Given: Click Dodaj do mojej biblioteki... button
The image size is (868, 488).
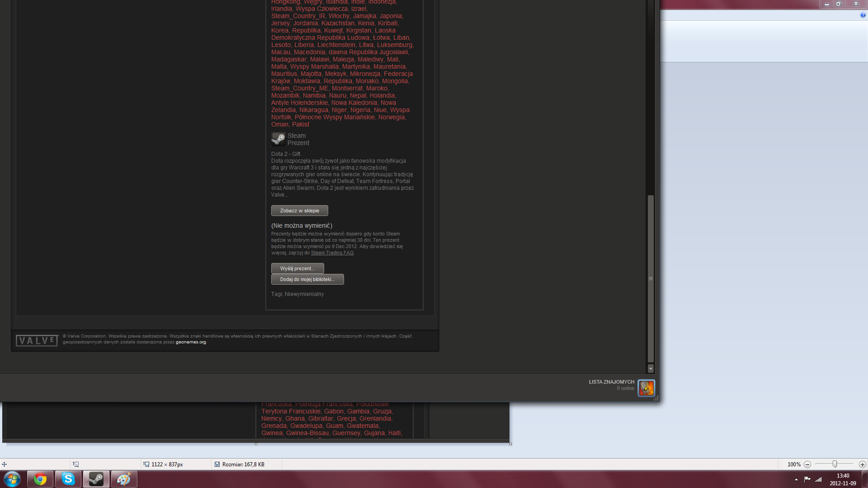Looking at the screenshot, I should point(307,280).
